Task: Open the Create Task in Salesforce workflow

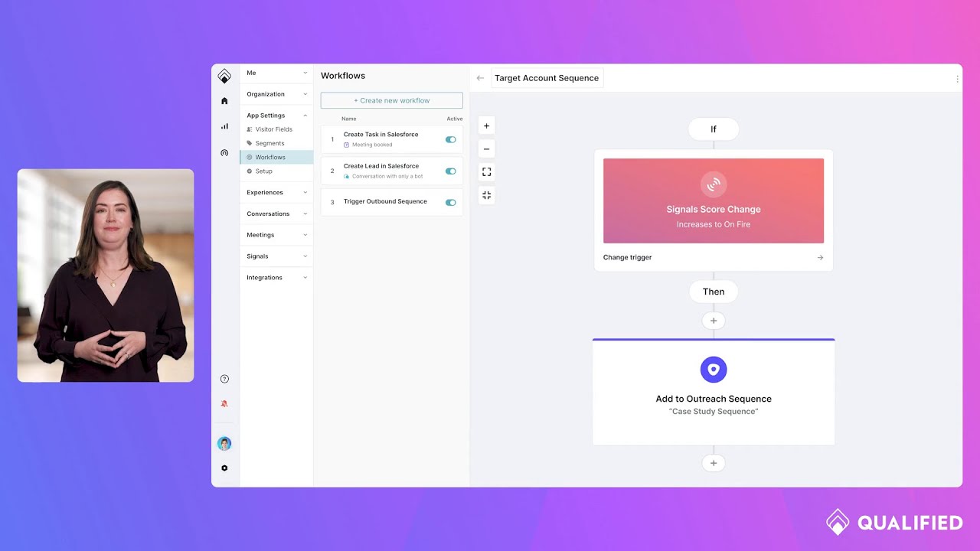Action: [392, 139]
